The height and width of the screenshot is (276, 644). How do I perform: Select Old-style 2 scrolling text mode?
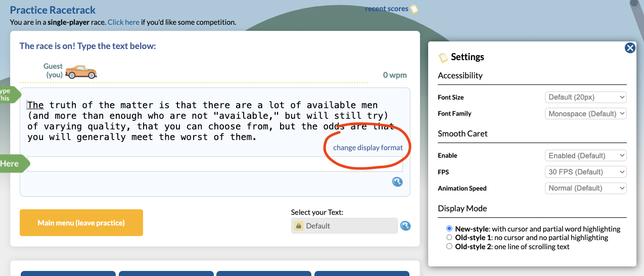pos(449,247)
